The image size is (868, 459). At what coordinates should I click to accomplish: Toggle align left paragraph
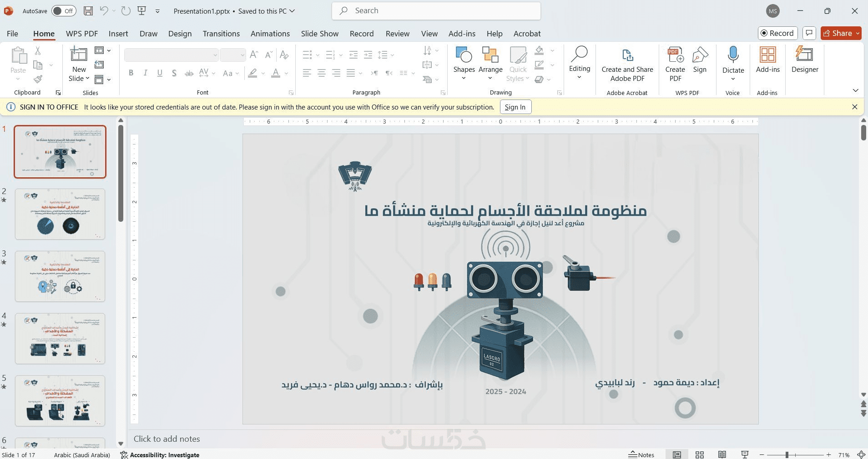pos(308,73)
